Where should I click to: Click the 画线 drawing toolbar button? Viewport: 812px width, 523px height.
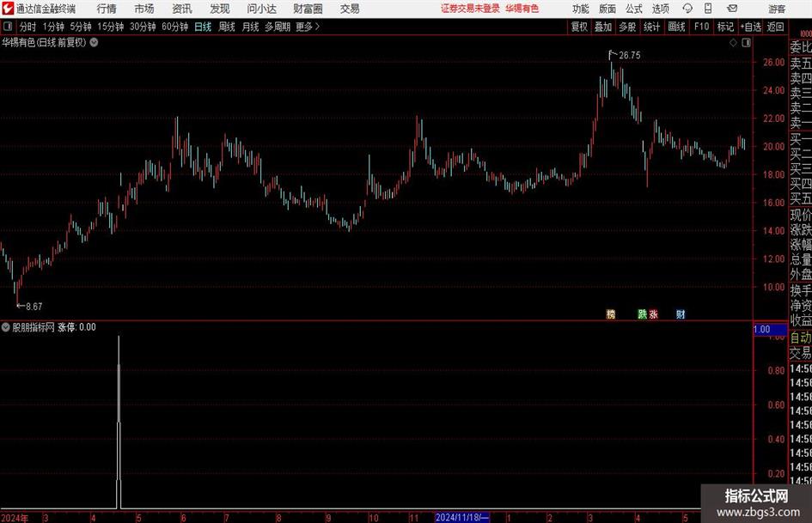[676, 27]
